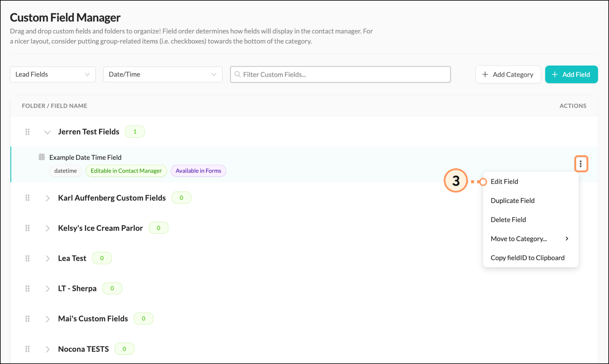Viewport: 609px width, 364px height.
Task: Click the plus icon on Add Category
Action: [485, 74]
